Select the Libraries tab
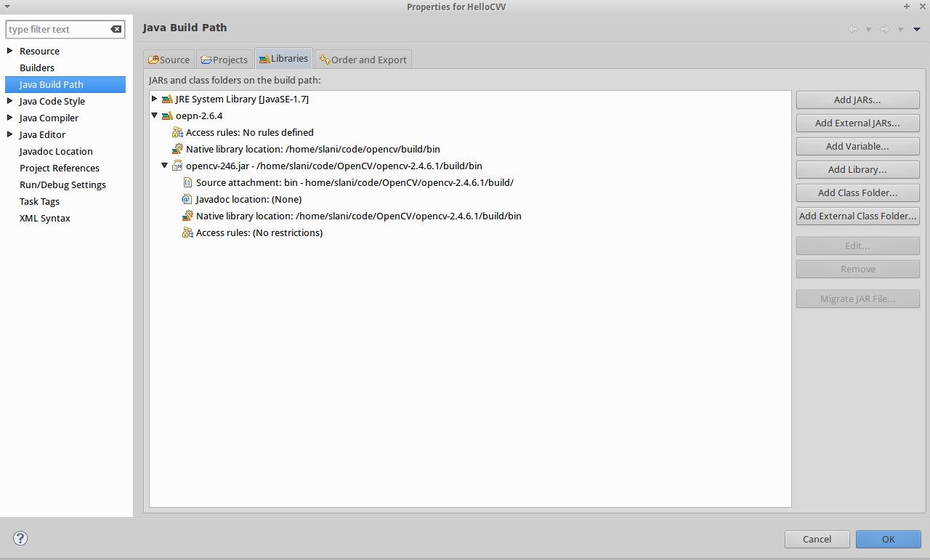 pos(283,59)
